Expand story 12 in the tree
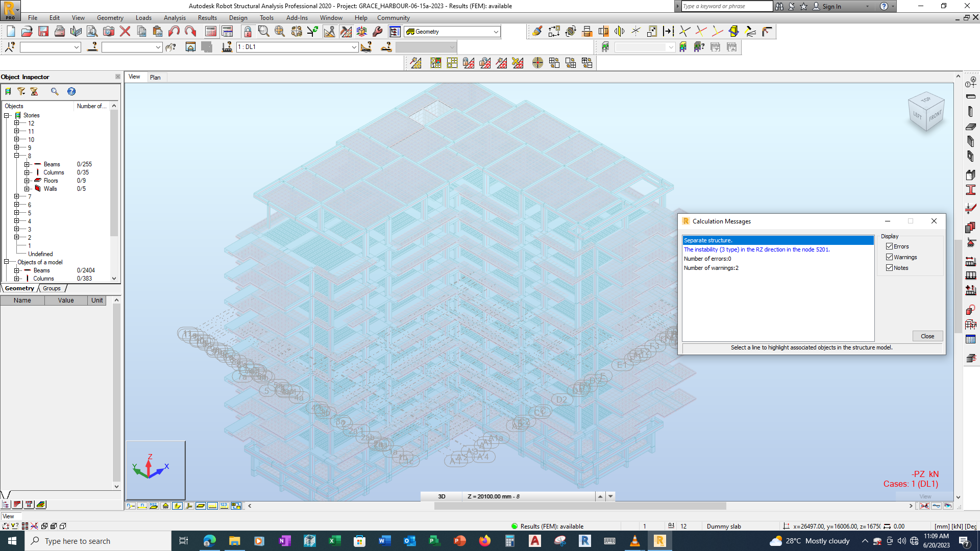Screen dimensions: 980x551 (x=17, y=123)
